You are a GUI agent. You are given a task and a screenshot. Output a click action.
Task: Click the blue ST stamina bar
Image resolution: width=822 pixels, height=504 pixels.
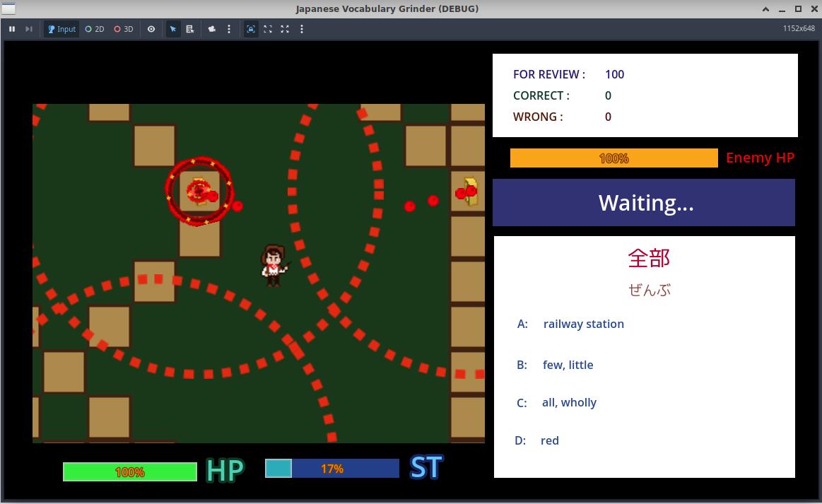pyautogui.click(x=332, y=469)
